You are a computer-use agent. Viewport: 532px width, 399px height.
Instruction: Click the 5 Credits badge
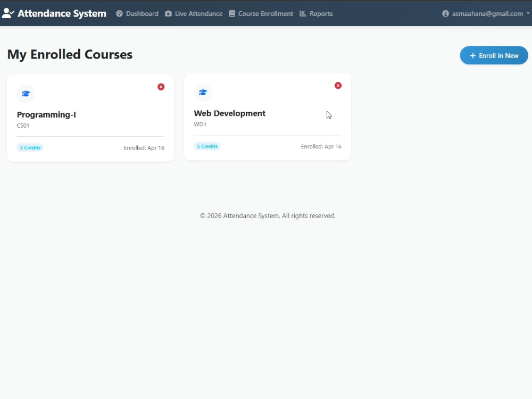coord(207,146)
